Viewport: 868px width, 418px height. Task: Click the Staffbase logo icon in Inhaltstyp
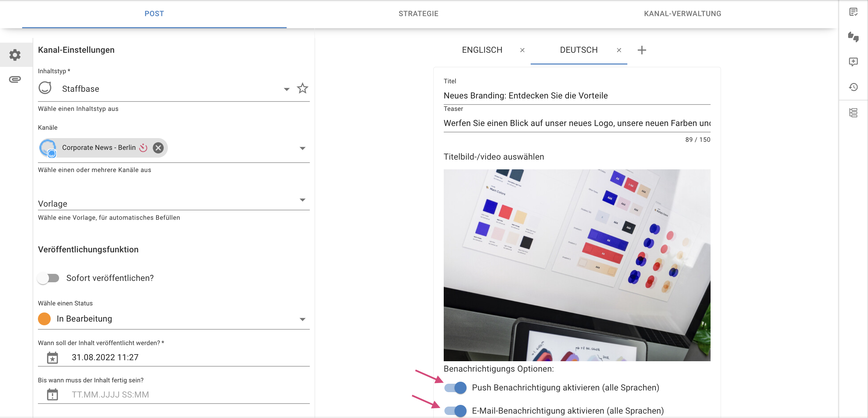45,88
